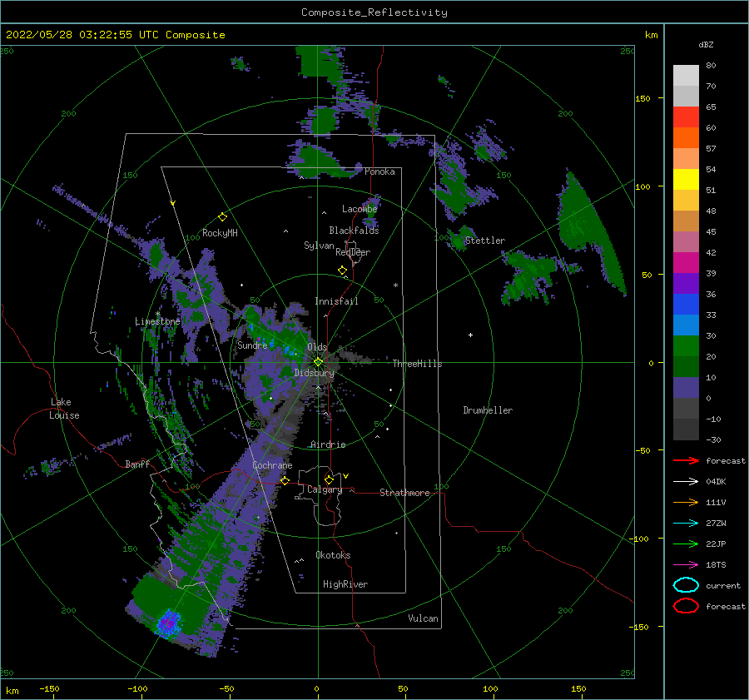Click the purple storm core in the southwest

tap(168, 623)
